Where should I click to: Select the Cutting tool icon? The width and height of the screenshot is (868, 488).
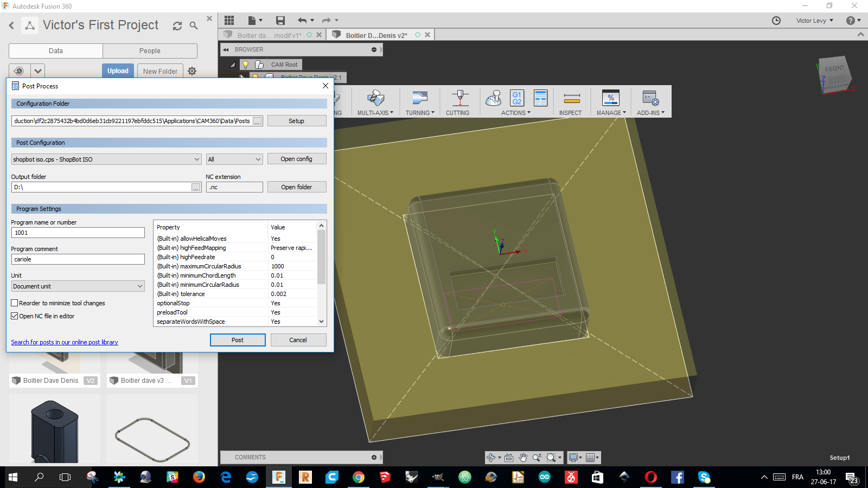click(x=460, y=99)
